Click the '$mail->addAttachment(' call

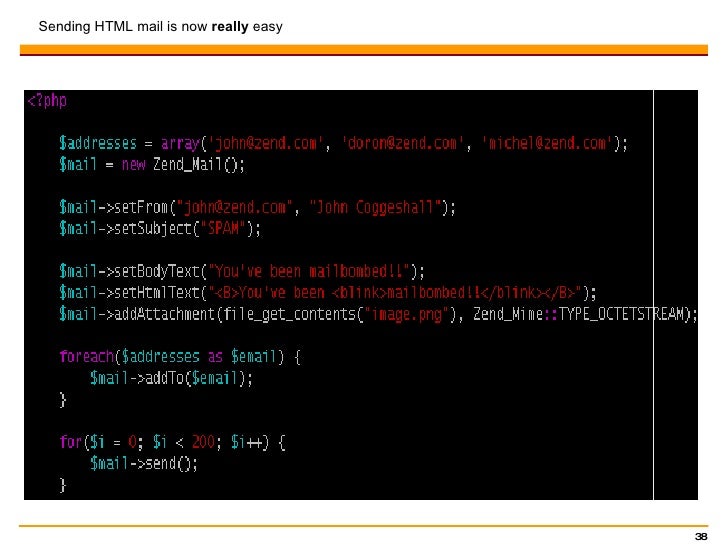click(x=378, y=314)
